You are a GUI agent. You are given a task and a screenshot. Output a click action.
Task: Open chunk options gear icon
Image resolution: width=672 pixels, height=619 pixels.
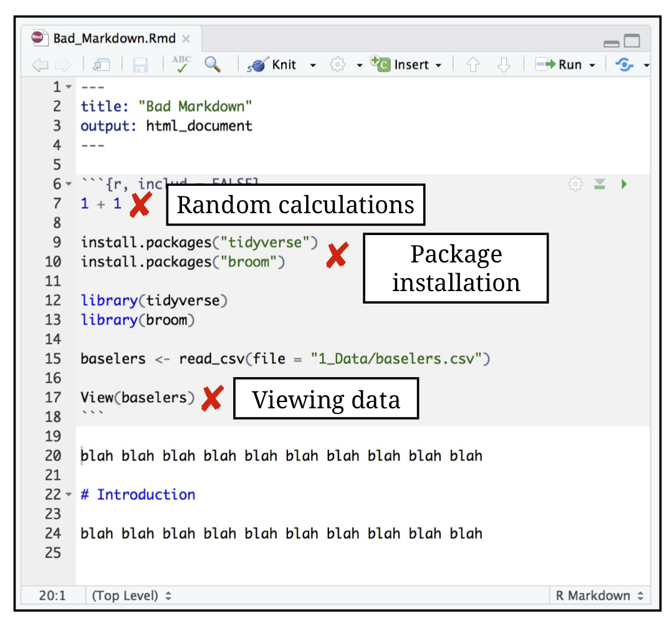[575, 185]
